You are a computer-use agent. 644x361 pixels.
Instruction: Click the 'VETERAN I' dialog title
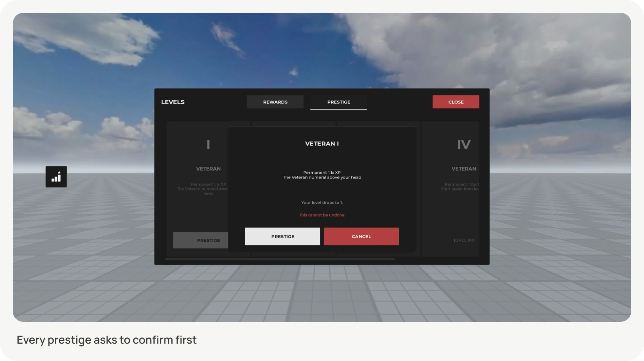322,144
